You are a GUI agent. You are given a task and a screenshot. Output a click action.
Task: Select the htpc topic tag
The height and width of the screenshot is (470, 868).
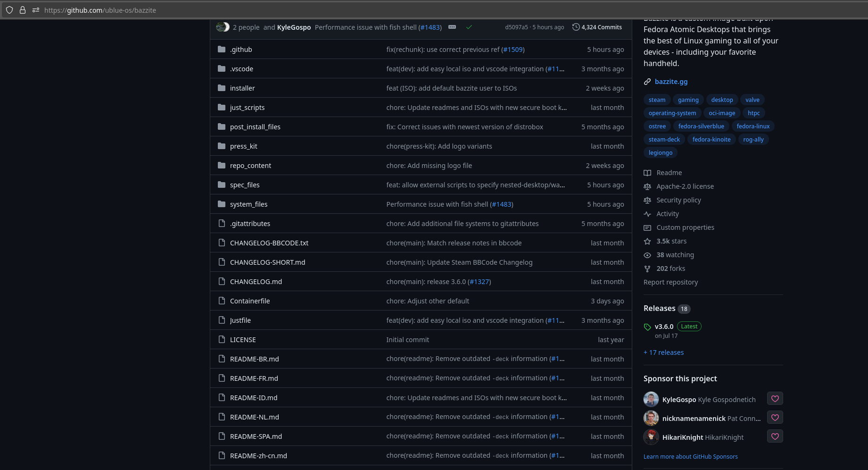(x=753, y=113)
